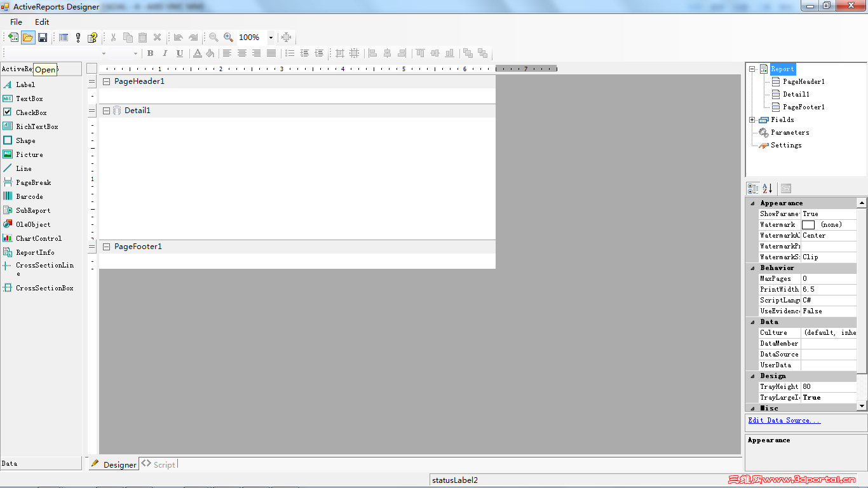Image resolution: width=868 pixels, height=488 pixels.
Task: Collapse the Behavior property category
Action: 752,268
